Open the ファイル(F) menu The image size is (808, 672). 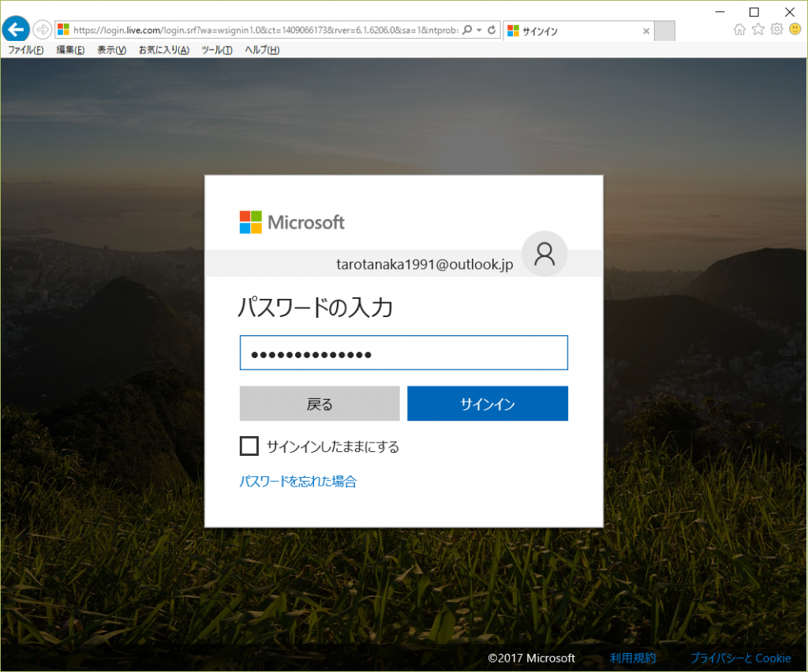(x=26, y=50)
